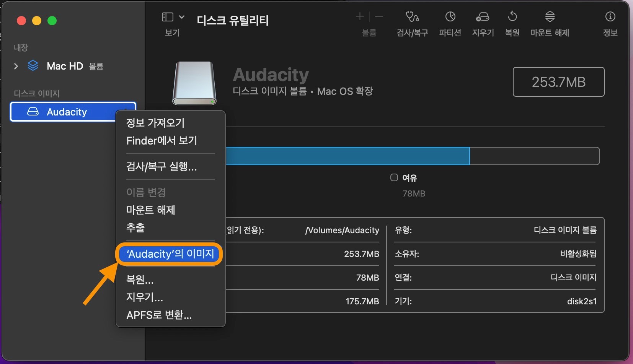Select ''Audacity'의 이미지' menu item

(x=171, y=253)
